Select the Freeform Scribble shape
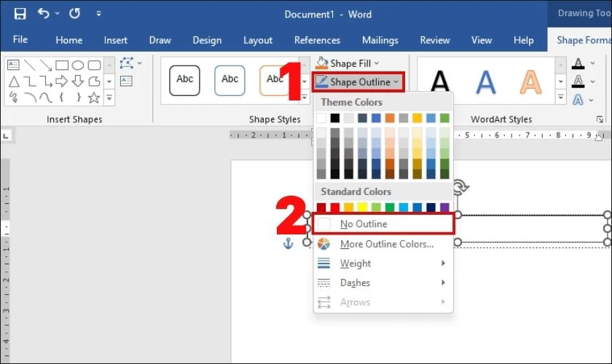Image resolution: width=612 pixels, height=364 pixels. pyautogui.click(x=14, y=97)
